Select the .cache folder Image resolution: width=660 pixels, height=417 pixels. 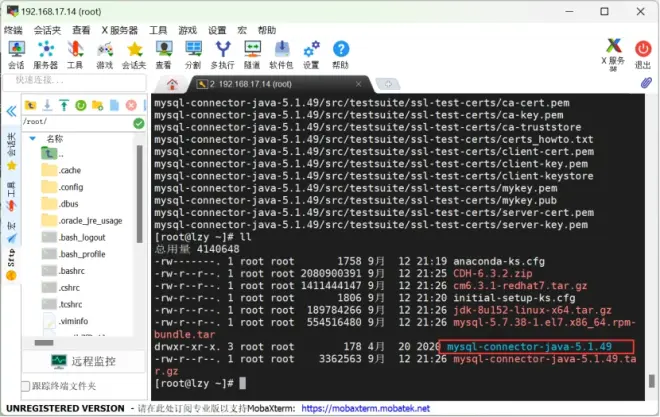pyautogui.click(x=61, y=170)
